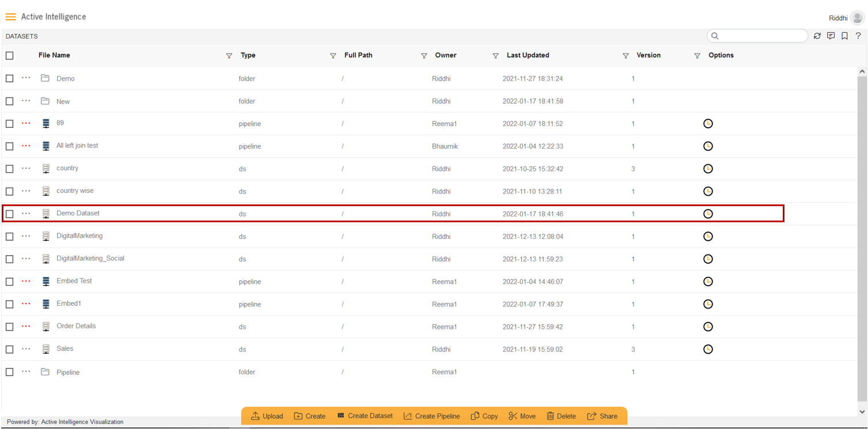This screenshot has width=868, height=429.
Task: Click the Riddhi user avatar icon
Action: point(857,18)
